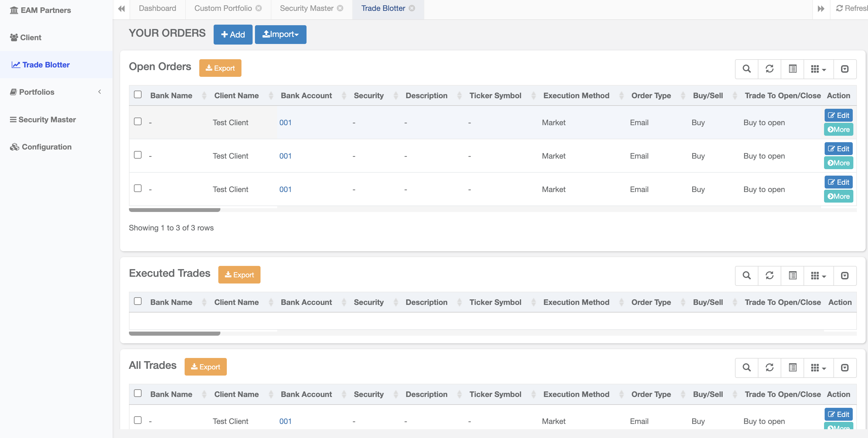This screenshot has height=438, width=868.
Task: Toggle card view in Executed Trades toolbar
Action: click(x=792, y=276)
